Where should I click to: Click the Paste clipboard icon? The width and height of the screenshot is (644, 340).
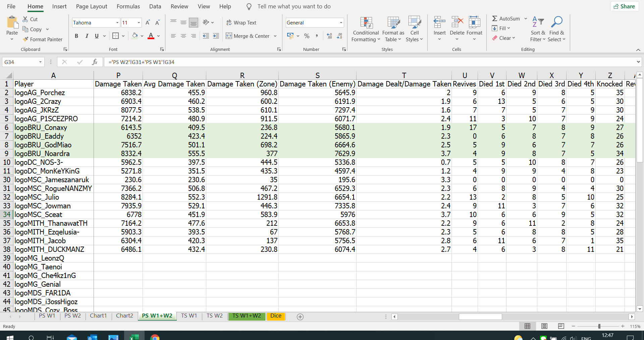point(12,22)
